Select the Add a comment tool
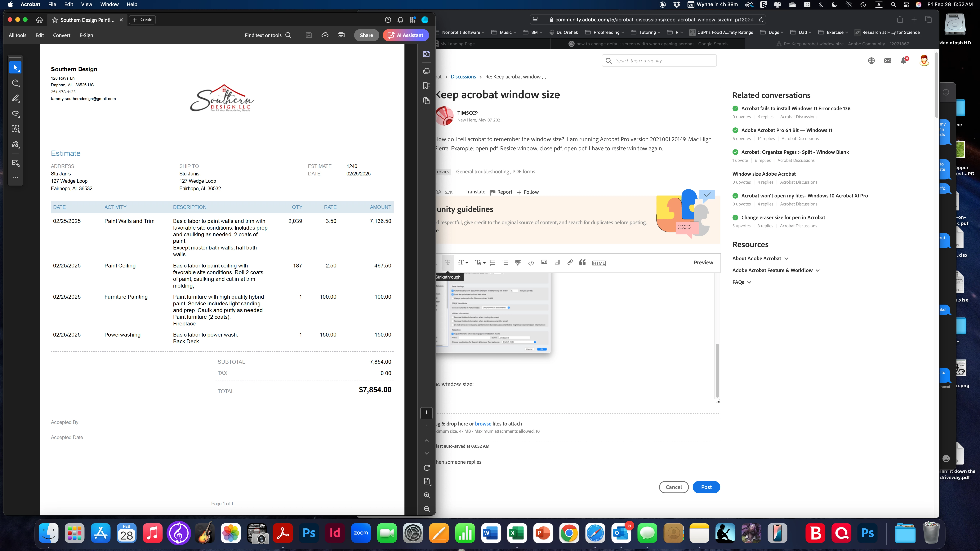The image size is (980, 551). (16, 83)
